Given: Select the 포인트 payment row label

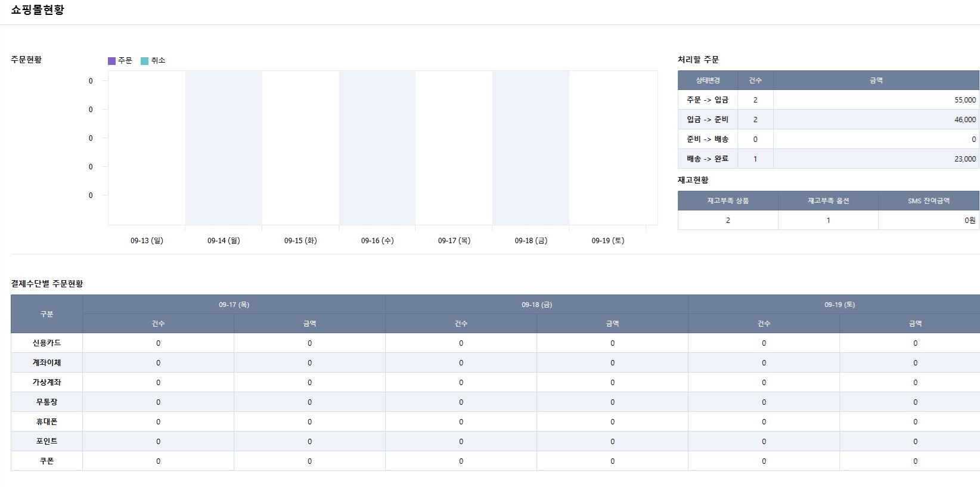Looking at the screenshot, I should 46,442.
